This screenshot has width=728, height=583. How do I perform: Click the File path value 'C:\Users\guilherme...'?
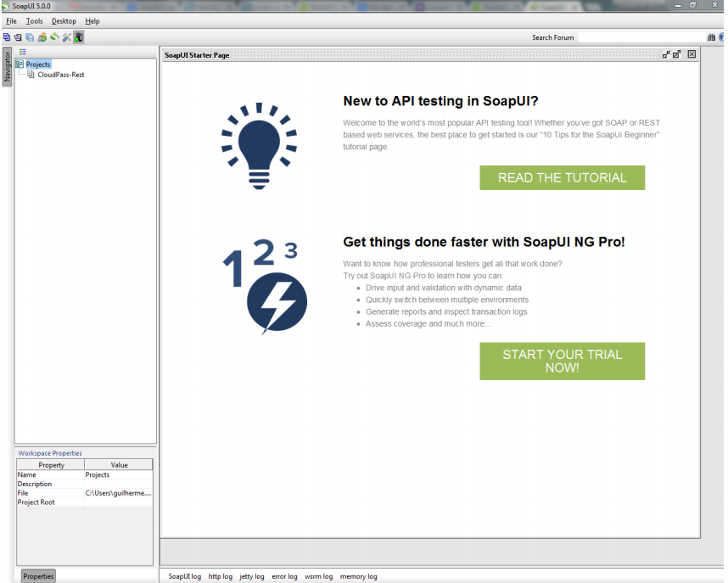pos(119,493)
